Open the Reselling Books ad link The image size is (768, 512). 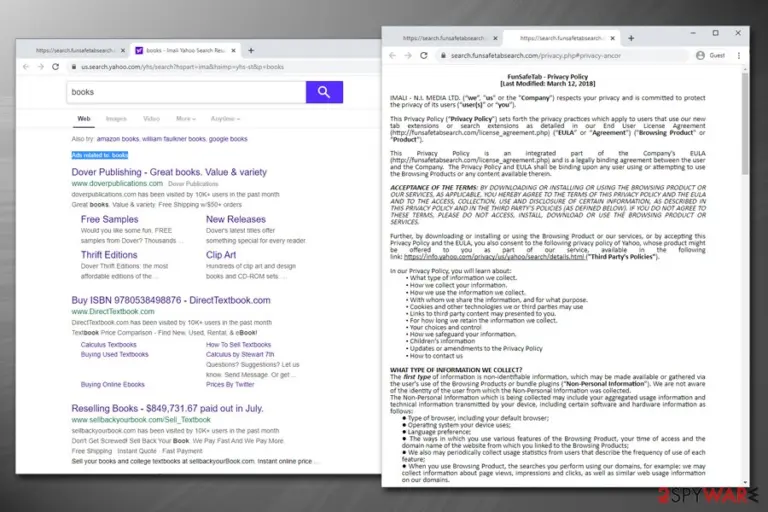click(x=167, y=408)
